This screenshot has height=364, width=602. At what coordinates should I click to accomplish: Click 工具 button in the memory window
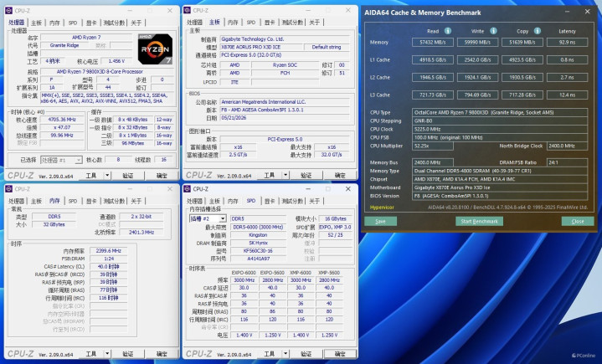[x=91, y=354]
